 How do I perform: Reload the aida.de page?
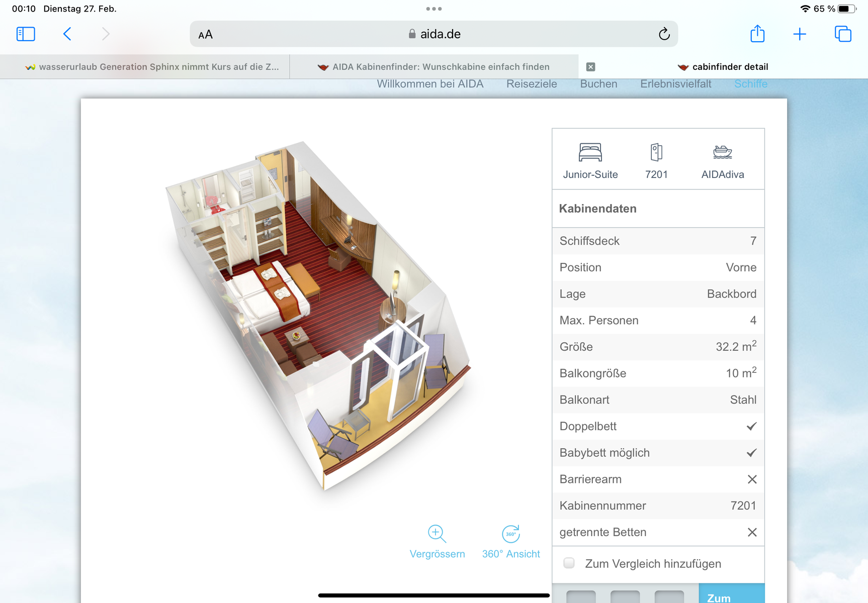pyautogui.click(x=664, y=34)
